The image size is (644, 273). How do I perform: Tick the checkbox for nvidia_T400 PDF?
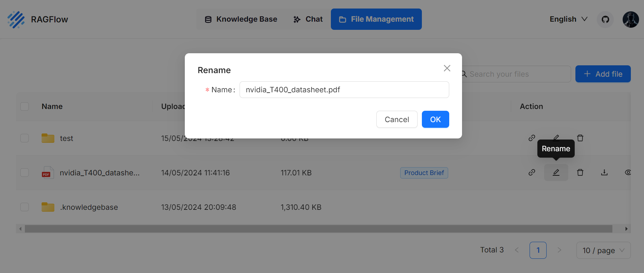(x=25, y=173)
